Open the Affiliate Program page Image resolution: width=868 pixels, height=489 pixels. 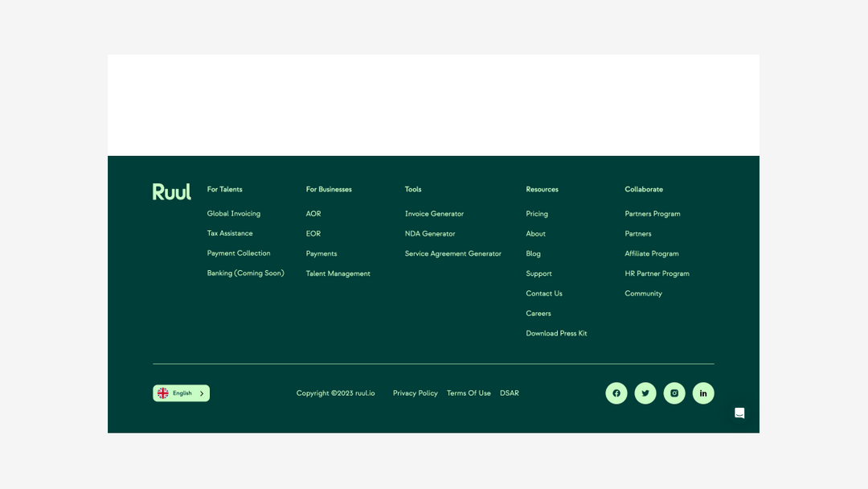(652, 253)
